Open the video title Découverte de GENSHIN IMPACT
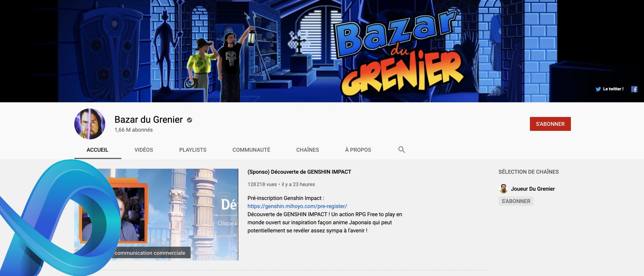Image resolution: width=644 pixels, height=276 pixels. pos(299,172)
